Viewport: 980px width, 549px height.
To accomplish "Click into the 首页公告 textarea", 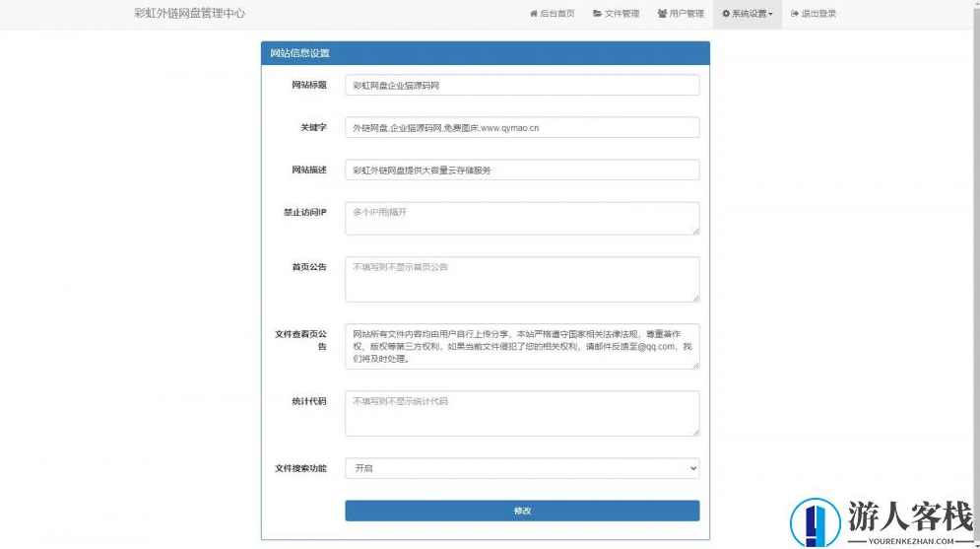I will point(522,280).
